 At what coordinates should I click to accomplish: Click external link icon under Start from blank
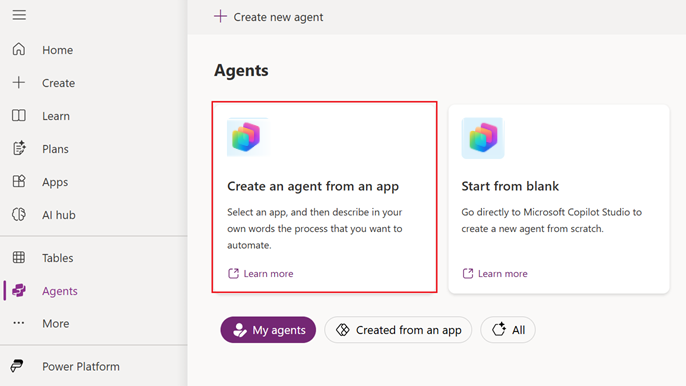(x=468, y=274)
